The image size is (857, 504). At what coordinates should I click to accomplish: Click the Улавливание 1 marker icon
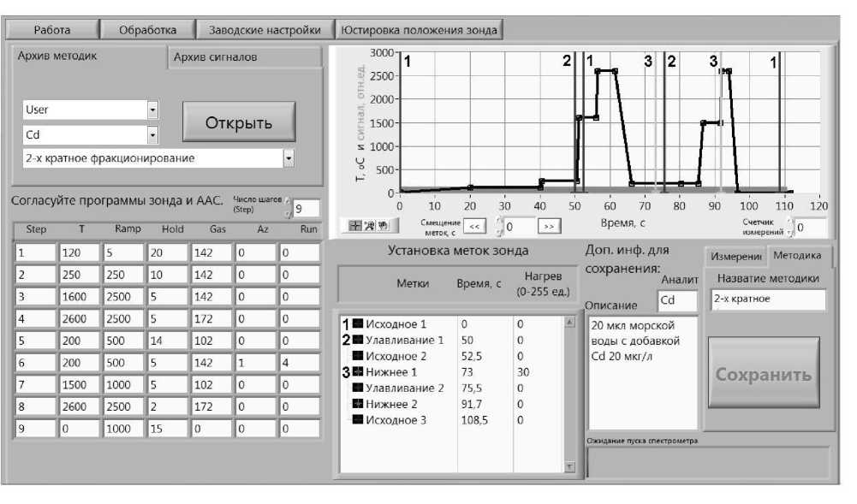[x=358, y=340]
